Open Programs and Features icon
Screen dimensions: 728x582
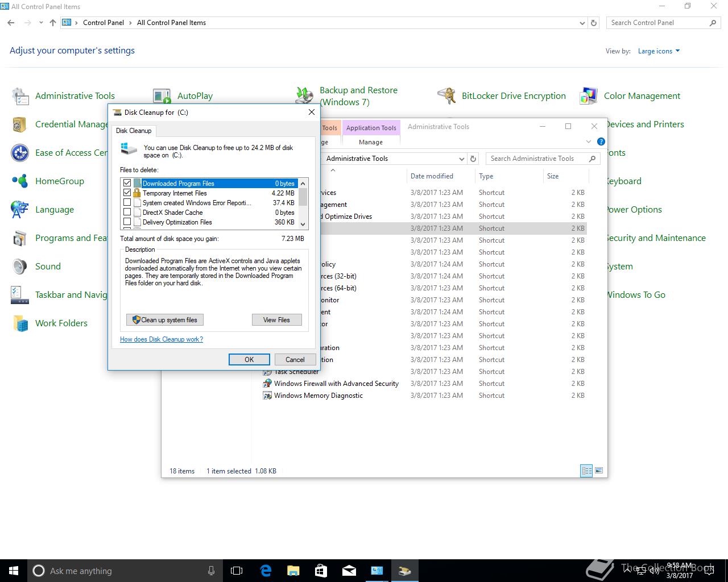[20, 238]
